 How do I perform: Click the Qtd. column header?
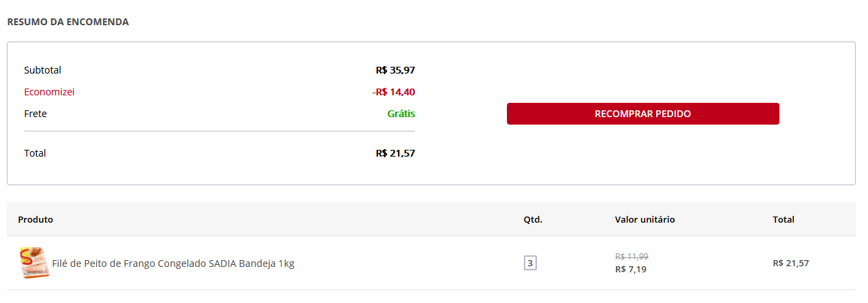click(533, 219)
